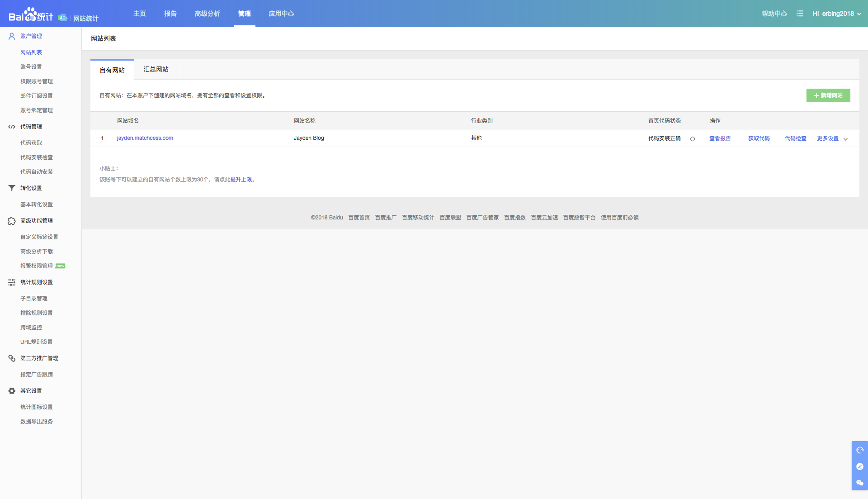Click the feedback pencil icon

860,466
